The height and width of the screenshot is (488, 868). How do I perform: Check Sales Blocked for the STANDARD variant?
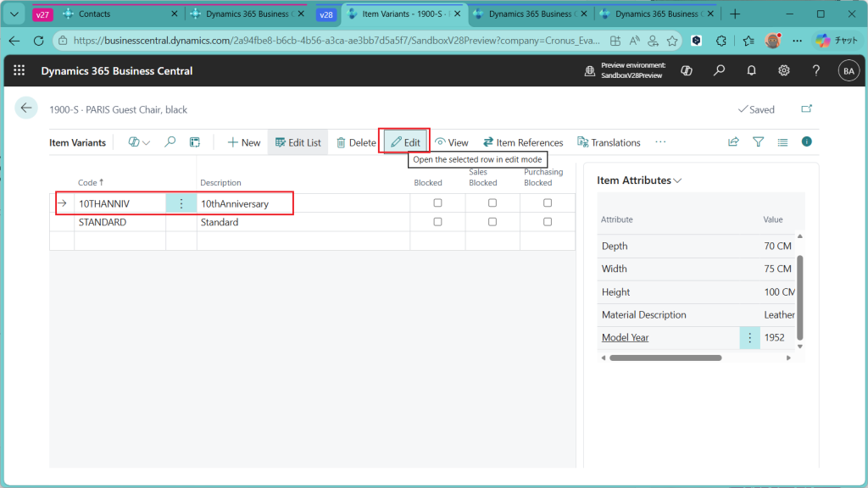click(x=492, y=222)
